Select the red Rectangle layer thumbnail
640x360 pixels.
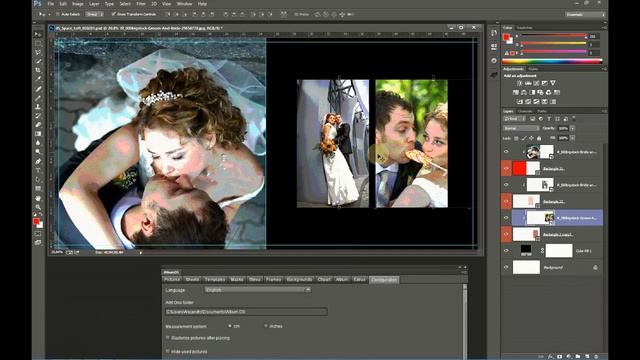pos(519,168)
